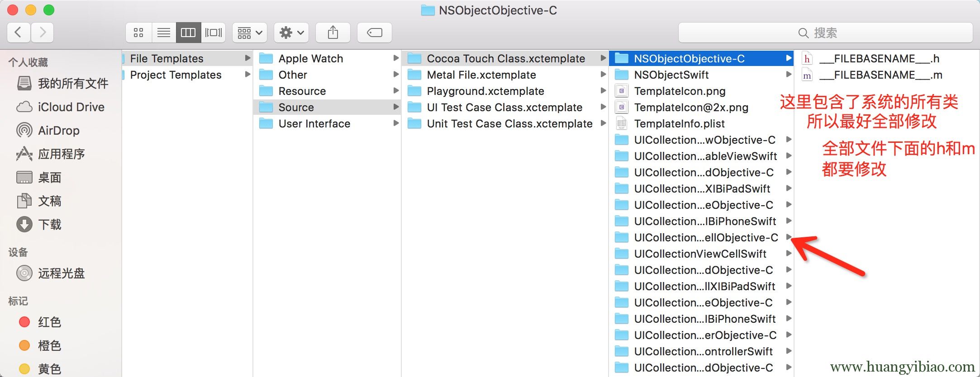Image resolution: width=980 pixels, height=377 pixels.
Task: Select the Source folder
Action: (x=327, y=108)
